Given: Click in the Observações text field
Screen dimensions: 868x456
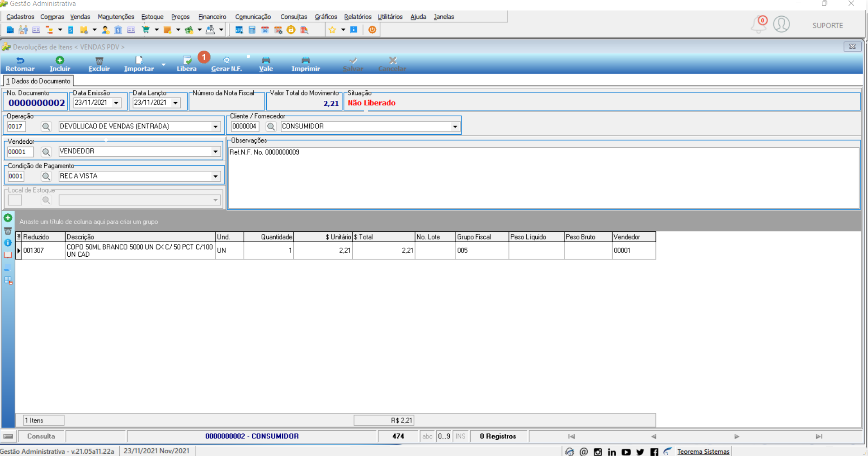Looking at the screenshot, I should [x=543, y=178].
